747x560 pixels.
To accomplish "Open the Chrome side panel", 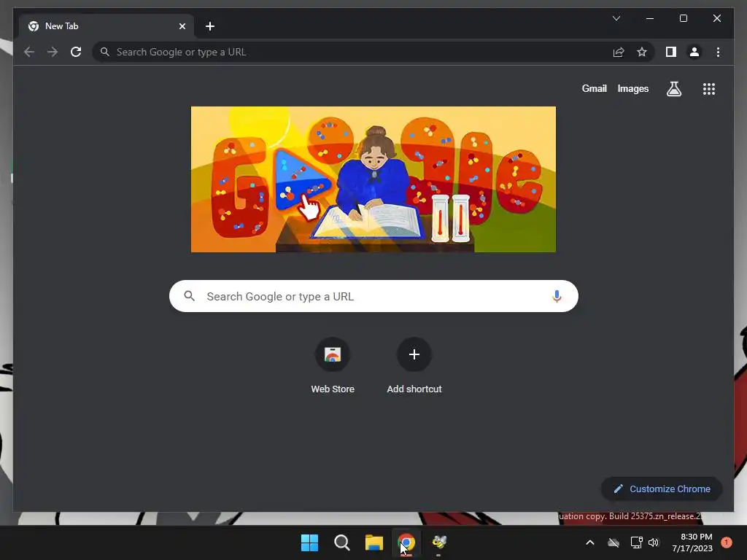I will 671,52.
